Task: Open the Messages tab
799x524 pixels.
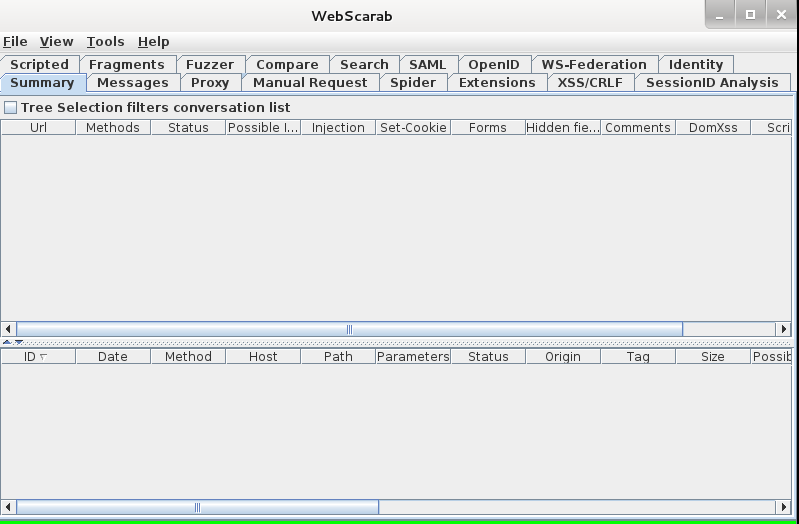Action: coord(133,83)
